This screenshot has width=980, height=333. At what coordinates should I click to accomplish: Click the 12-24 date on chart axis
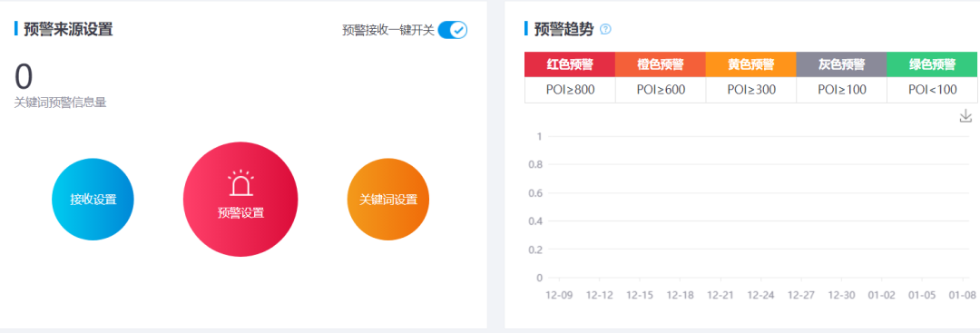click(760, 294)
